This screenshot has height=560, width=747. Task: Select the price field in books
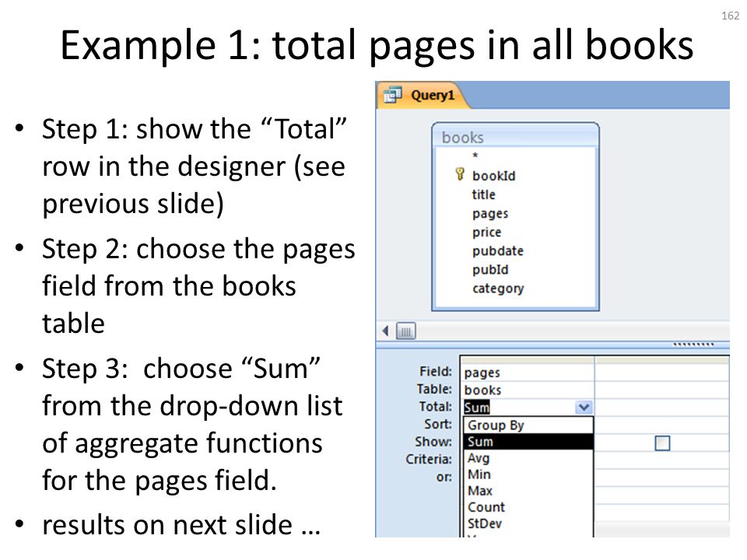coord(487,232)
